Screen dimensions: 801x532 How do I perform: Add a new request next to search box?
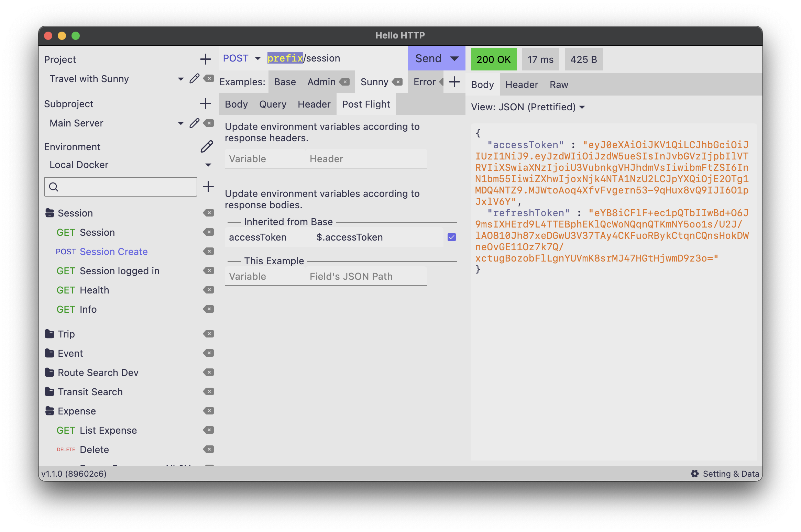point(208,187)
